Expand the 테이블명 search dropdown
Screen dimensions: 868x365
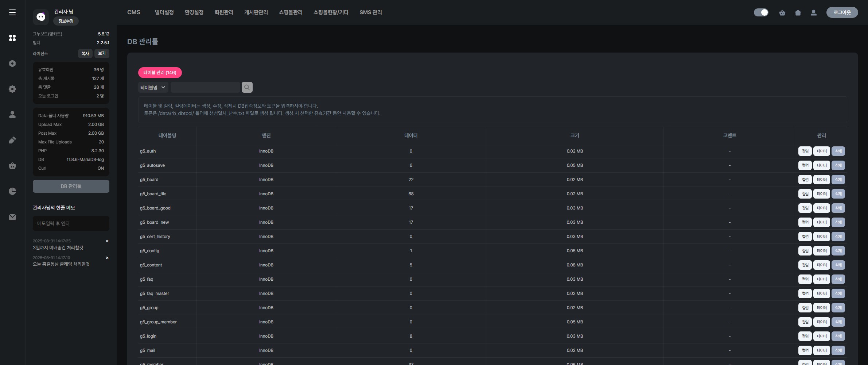pos(153,87)
